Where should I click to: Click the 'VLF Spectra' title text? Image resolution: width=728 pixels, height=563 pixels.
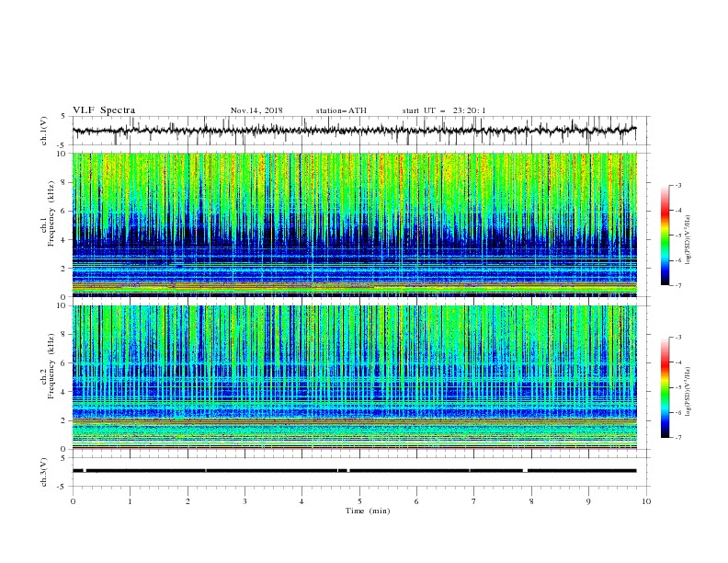click(x=104, y=110)
